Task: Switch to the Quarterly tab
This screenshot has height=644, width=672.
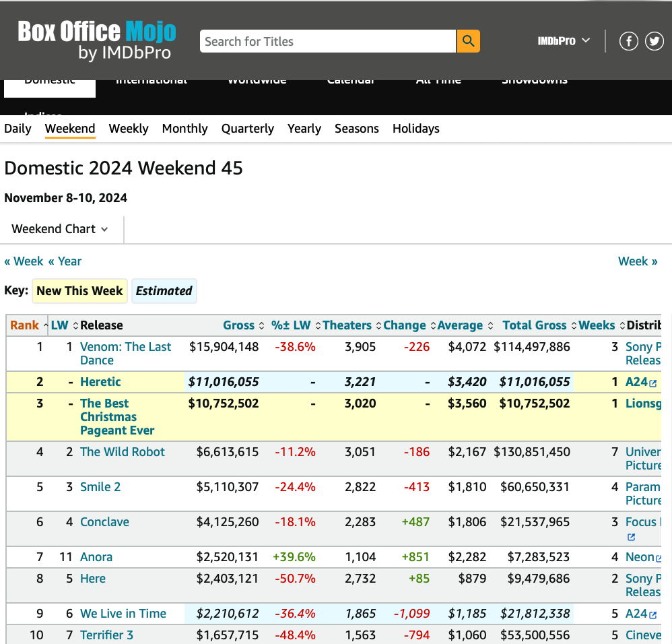Action: [248, 129]
